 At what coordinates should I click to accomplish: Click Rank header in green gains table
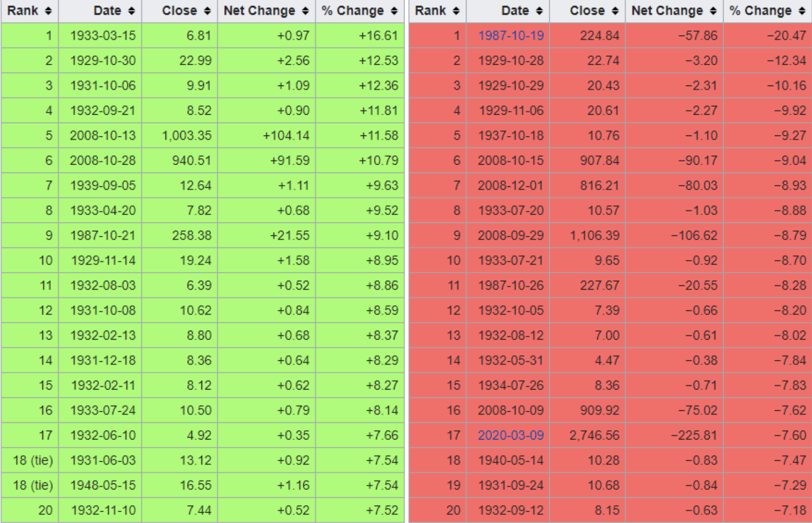(x=30, y=11)
